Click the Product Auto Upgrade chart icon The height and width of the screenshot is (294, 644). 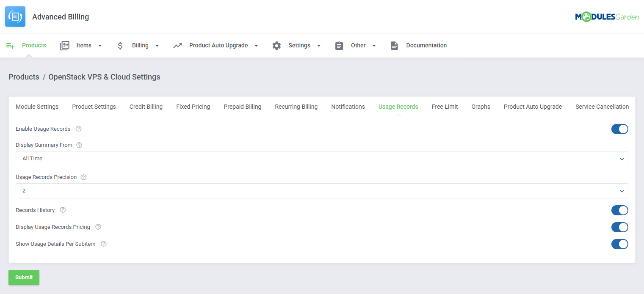(x=177, y=45)
